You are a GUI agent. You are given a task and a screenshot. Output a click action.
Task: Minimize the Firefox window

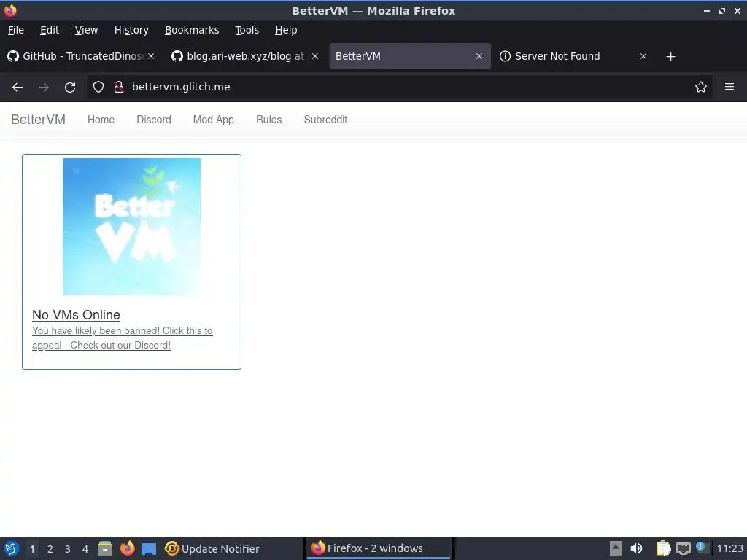coord(707,10)
